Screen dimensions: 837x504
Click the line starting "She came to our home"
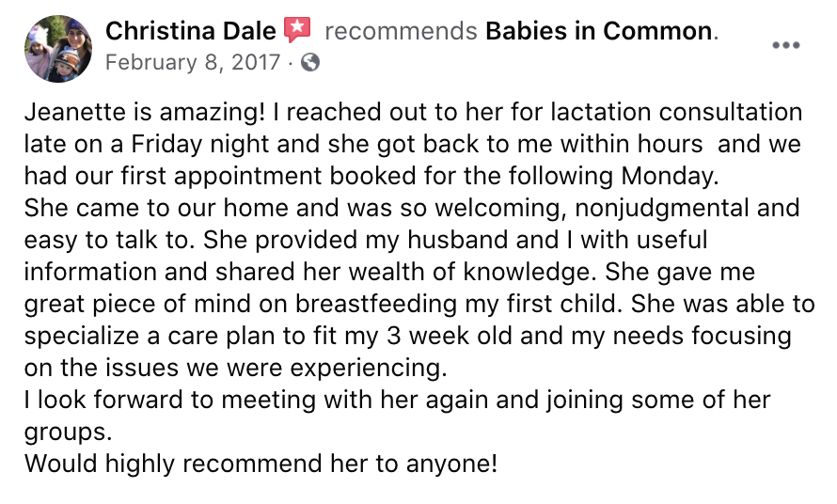[412, 208]
